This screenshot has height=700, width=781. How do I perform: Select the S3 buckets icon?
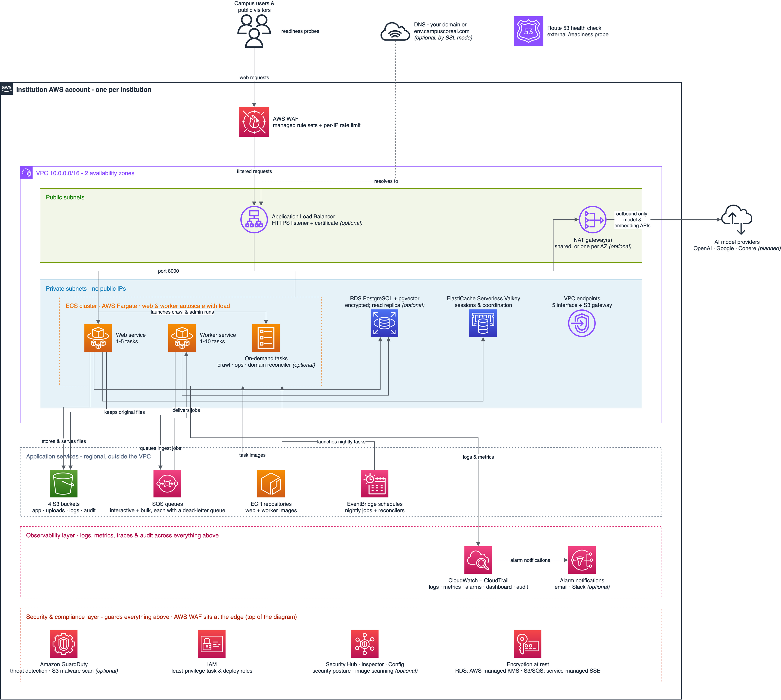pyautogui.click(x=63, y=483)
